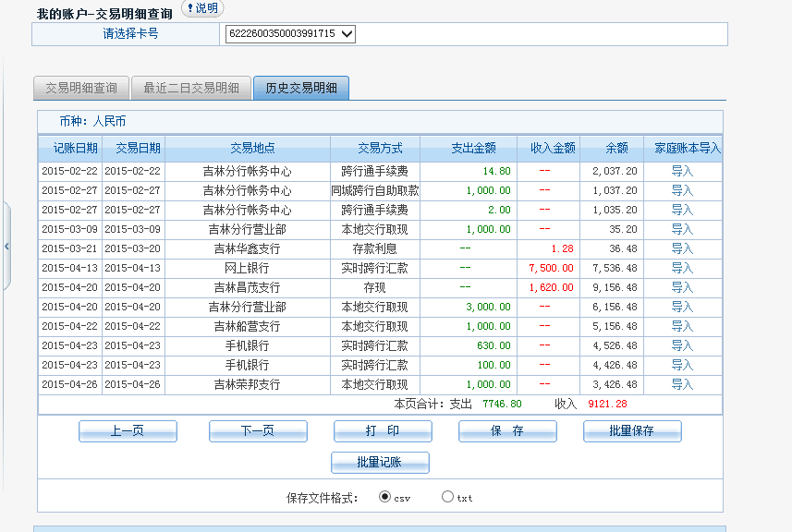Go to previous page with 上一页
The image size is (792, 532).
click(x=128, y=431)
